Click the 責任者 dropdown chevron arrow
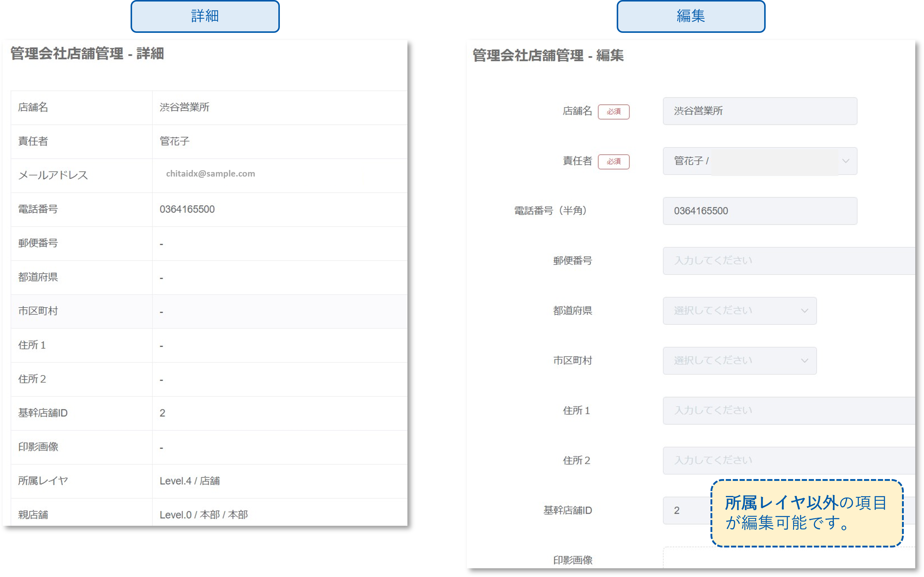Image resolution: width=924 pixels, height=577 pixels. tap(845, 161)
